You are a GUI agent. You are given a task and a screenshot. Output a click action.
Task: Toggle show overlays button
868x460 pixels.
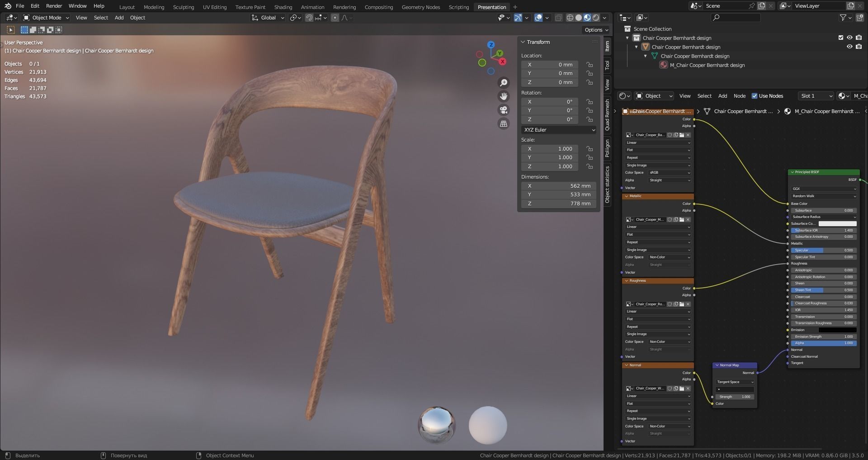[538, 18]
